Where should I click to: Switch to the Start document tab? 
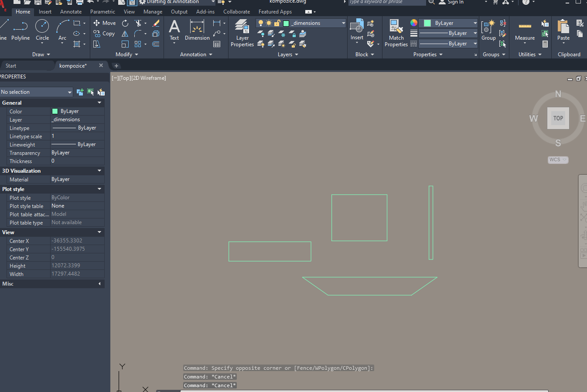(11, 66)
